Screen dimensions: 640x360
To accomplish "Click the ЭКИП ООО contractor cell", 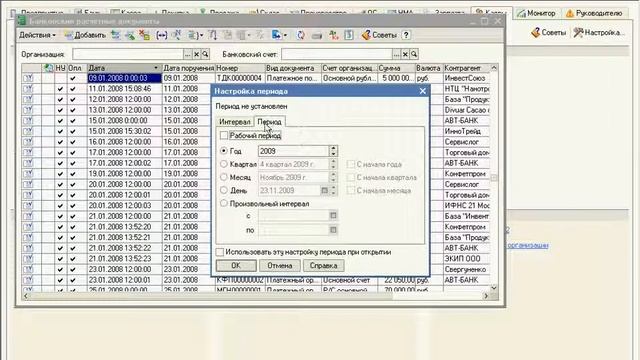I will (x=467, y=259).
